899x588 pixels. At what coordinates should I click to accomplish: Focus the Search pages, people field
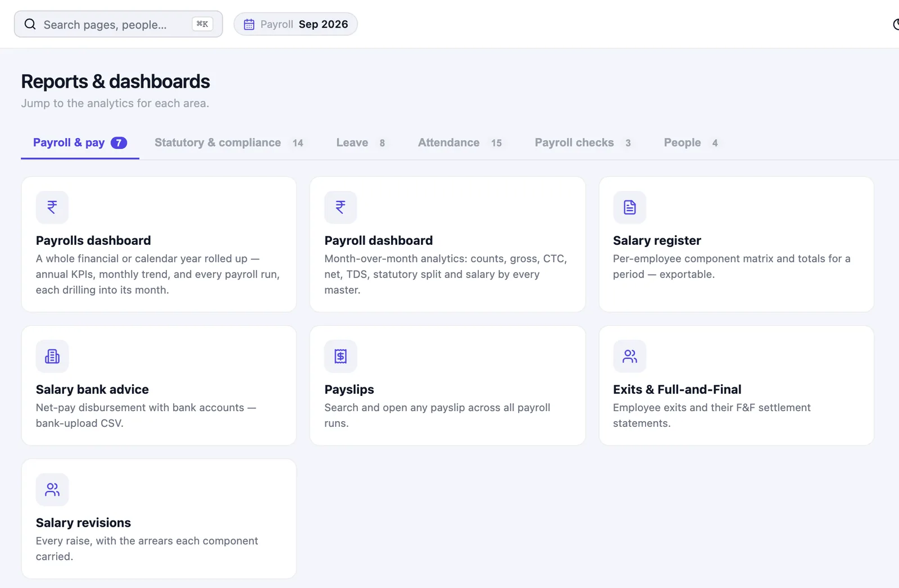pyautogui.click(x=119, y=24)
